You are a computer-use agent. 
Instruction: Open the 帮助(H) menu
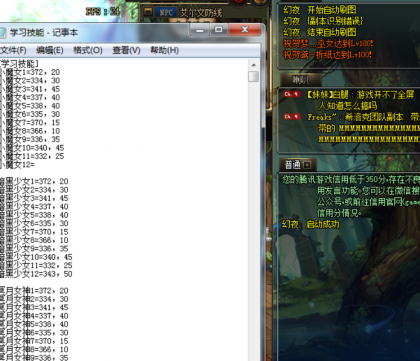coord(165,50)
